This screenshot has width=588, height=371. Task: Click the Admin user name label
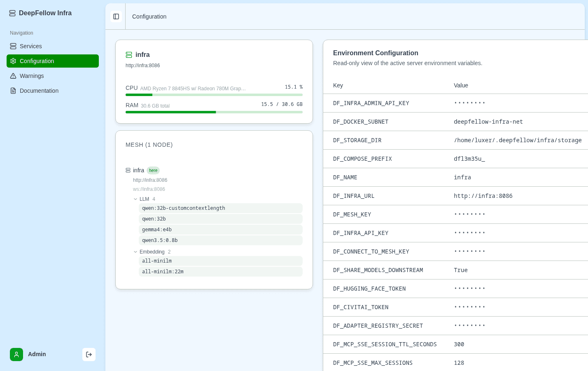click(37, 354)
